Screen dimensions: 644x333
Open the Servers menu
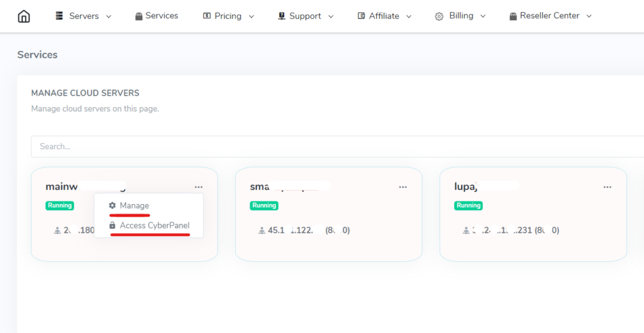(84, 16)
